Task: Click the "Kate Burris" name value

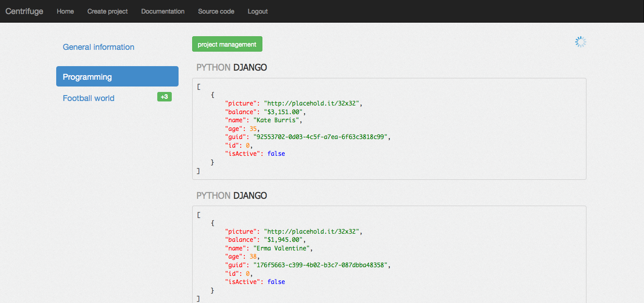Action: click(x=277, y=120)
